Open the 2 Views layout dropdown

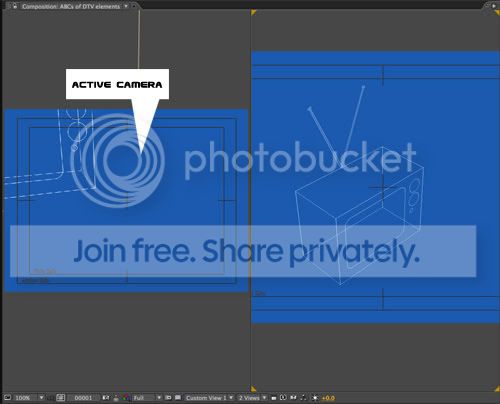[x=252, y=398]
